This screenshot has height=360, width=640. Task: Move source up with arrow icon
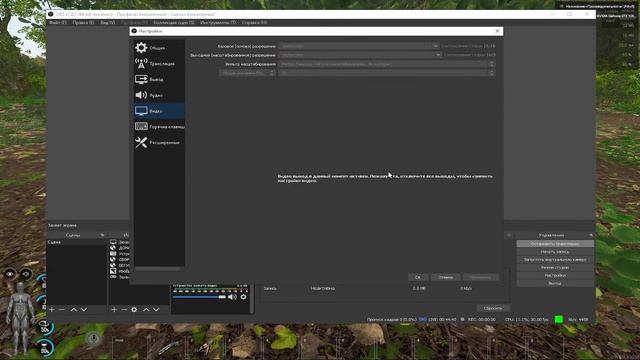tap(146, 310)
